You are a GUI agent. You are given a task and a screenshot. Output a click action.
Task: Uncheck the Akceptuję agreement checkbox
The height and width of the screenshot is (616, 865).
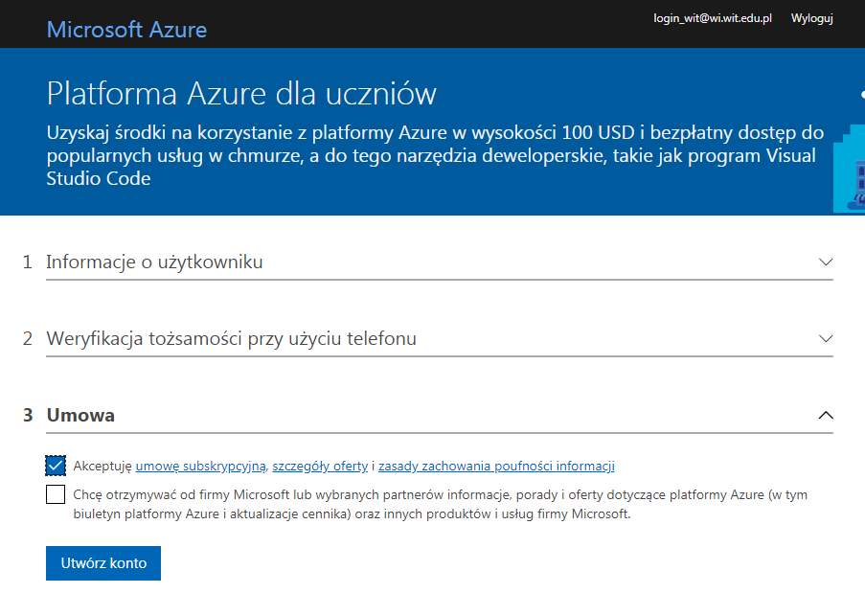(x=56, y=466)
